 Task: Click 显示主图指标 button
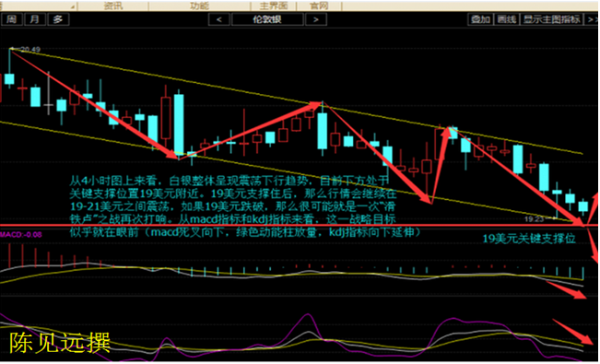[x=552, y=19]
